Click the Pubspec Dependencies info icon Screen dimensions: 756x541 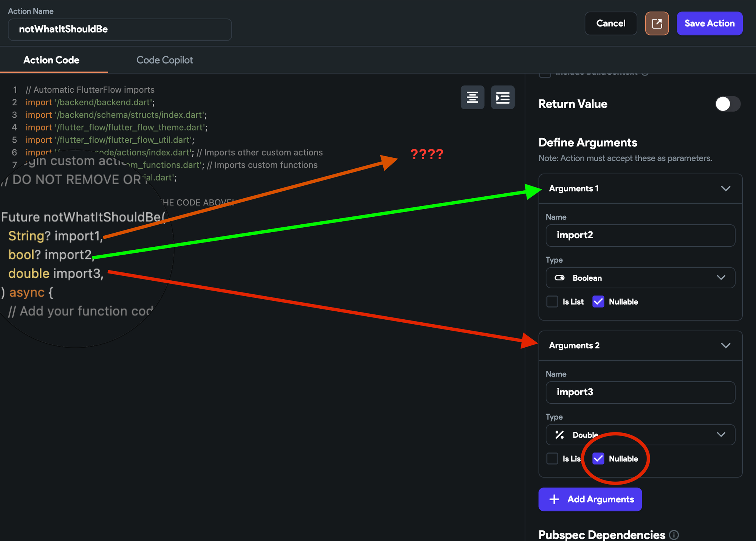coord(674,535)
